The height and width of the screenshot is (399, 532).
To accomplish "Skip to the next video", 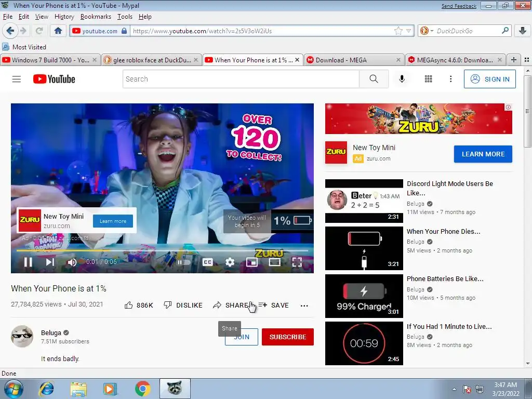I will point(50,262).
